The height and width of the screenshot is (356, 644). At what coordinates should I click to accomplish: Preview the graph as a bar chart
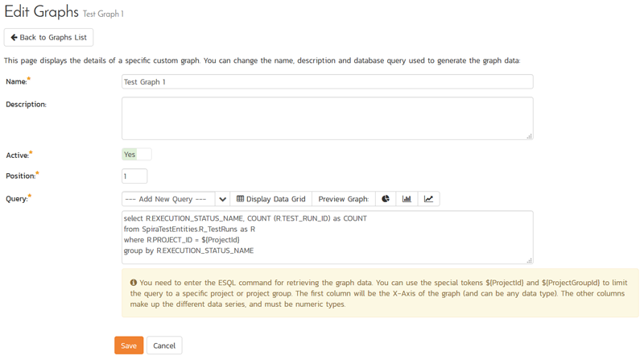coord(407,199)
